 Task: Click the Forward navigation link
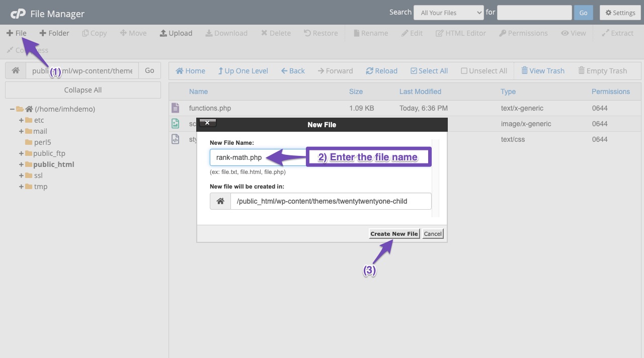point(336,71)
